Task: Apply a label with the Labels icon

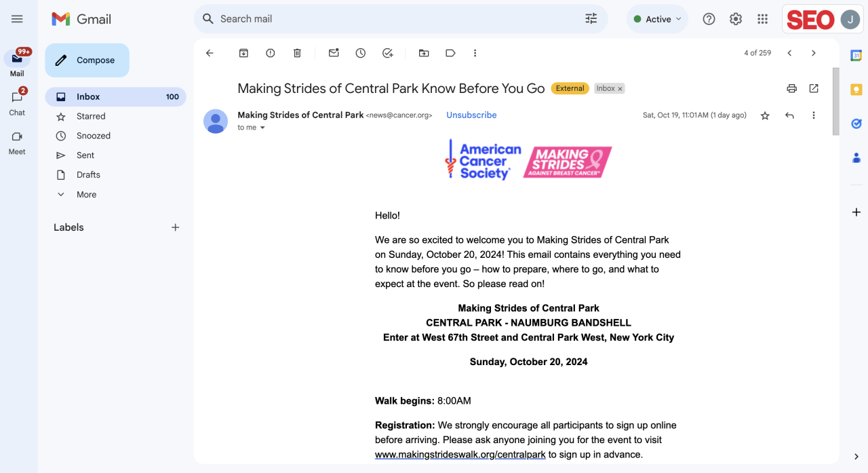Action: [x=450, y=53]
